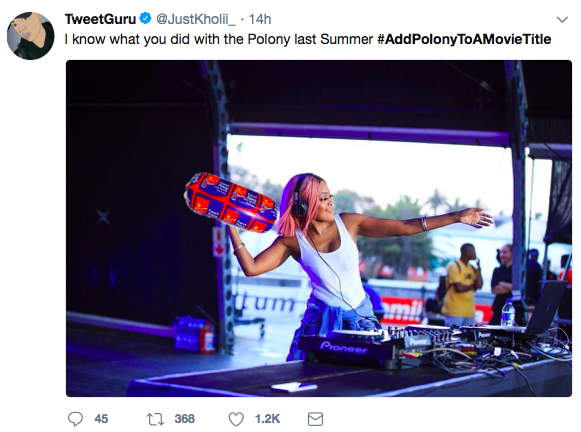Click the tweet text about Polony

(219, 39)
